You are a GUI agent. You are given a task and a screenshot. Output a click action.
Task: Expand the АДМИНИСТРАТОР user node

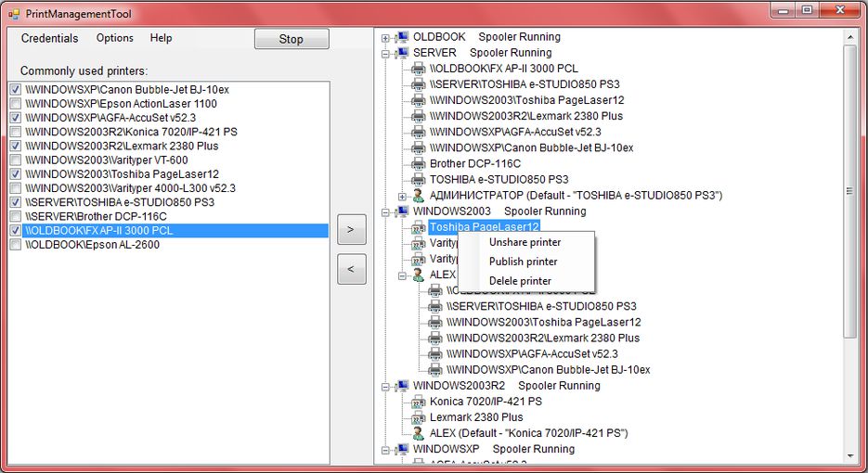tap(403, 197)
